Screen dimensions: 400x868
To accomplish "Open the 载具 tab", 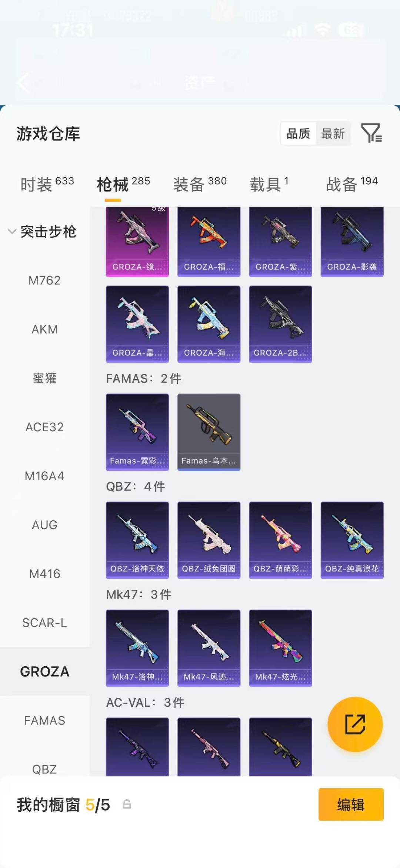I will [x=269, y=184].
